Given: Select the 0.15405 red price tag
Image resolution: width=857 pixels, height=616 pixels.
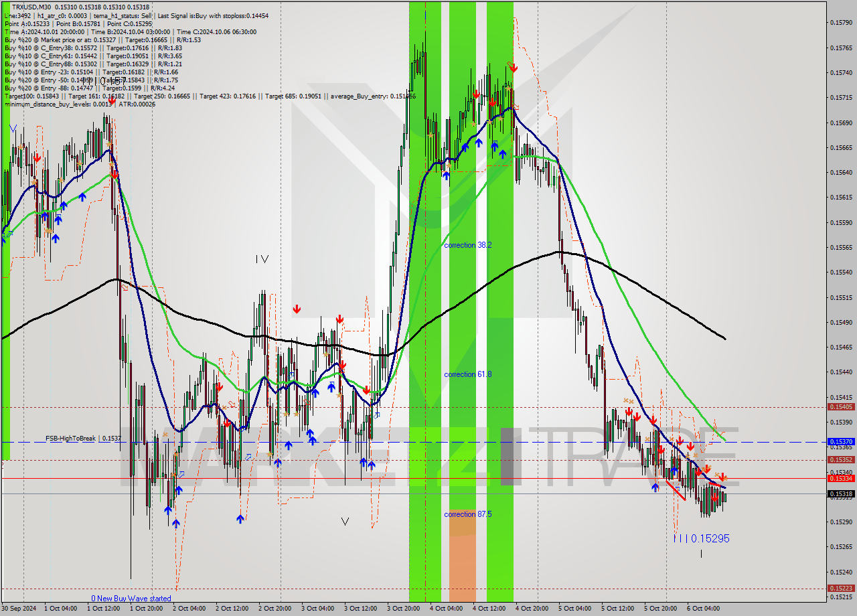Looking at the screenshot, I should click(841, 406).
